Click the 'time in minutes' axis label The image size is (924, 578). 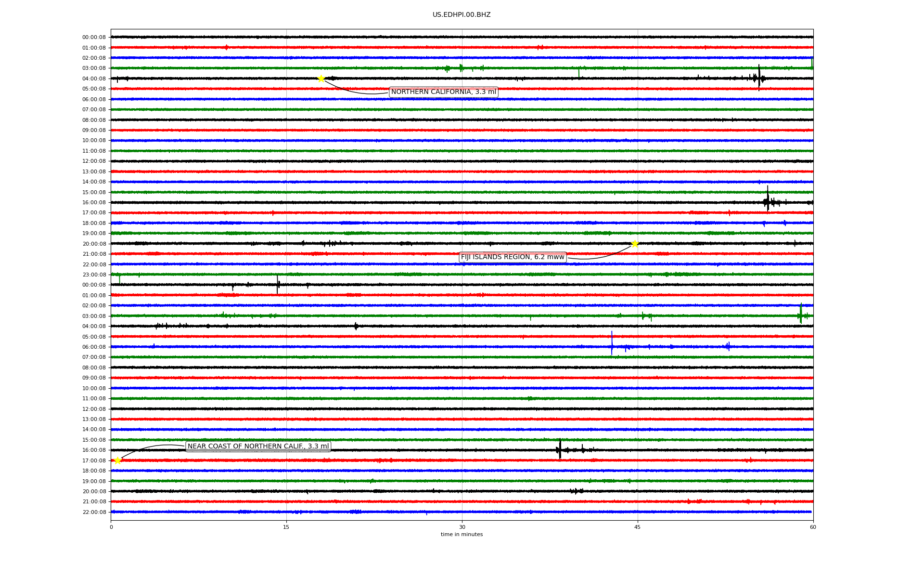(x=461, y=535)
